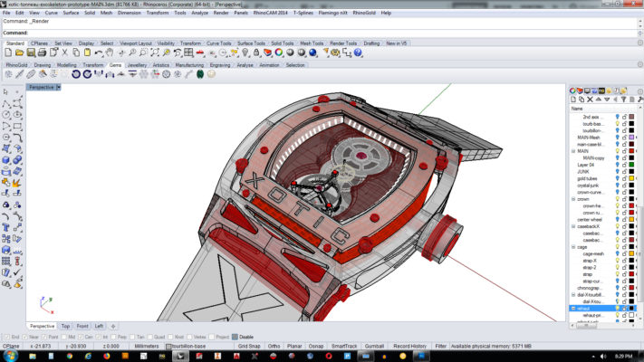Image resolution: width=644 pixels, height=362 pixels.
Task: Collapse the crown layer group
Action: [572, 198]
